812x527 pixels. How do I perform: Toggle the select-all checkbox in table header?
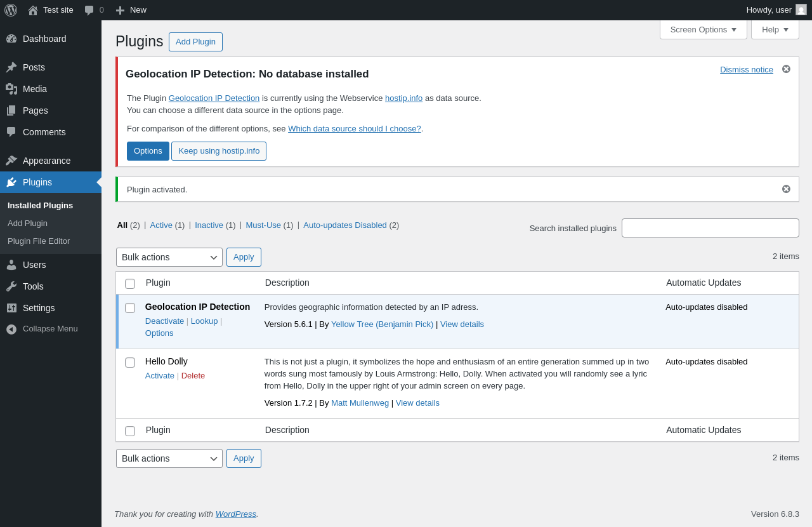(x=130, y=284)
